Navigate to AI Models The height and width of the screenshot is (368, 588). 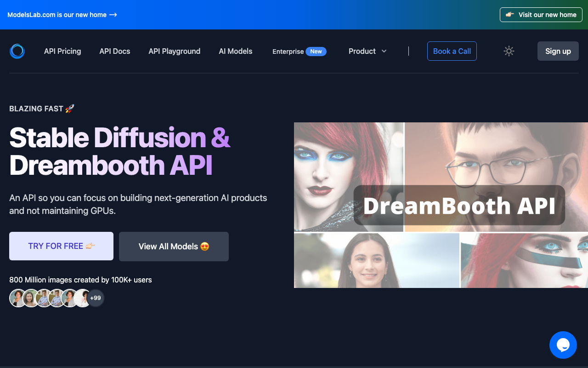[x=236, y=51]
